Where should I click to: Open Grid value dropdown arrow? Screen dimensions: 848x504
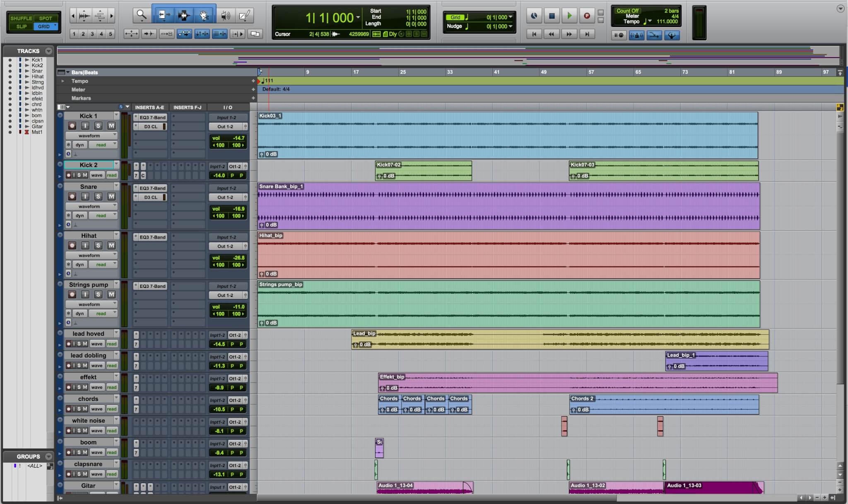(511, 17)
